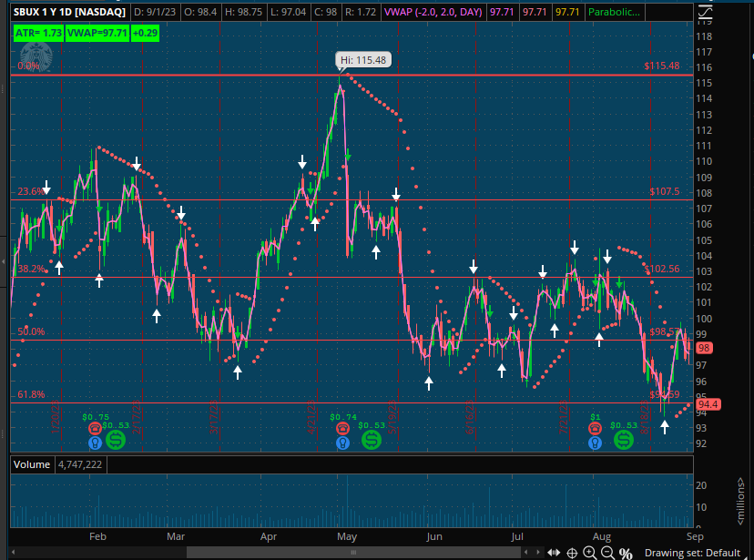Screen dimensions: 754x560
Task: Click the August $0.53 dividend dollar icon
Action: click(624, 440)
